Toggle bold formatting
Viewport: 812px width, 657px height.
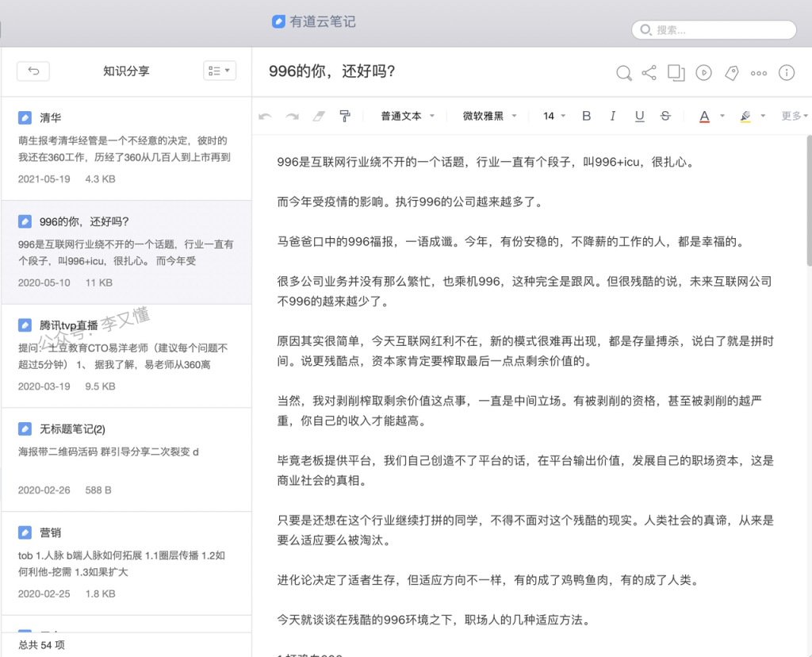tap(586, 116)
